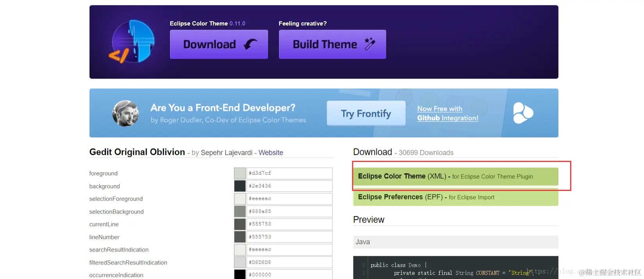Click the selectionForeground color swatch
The width and height of the screenshot is (644, 279).
[x=240, y=199]
